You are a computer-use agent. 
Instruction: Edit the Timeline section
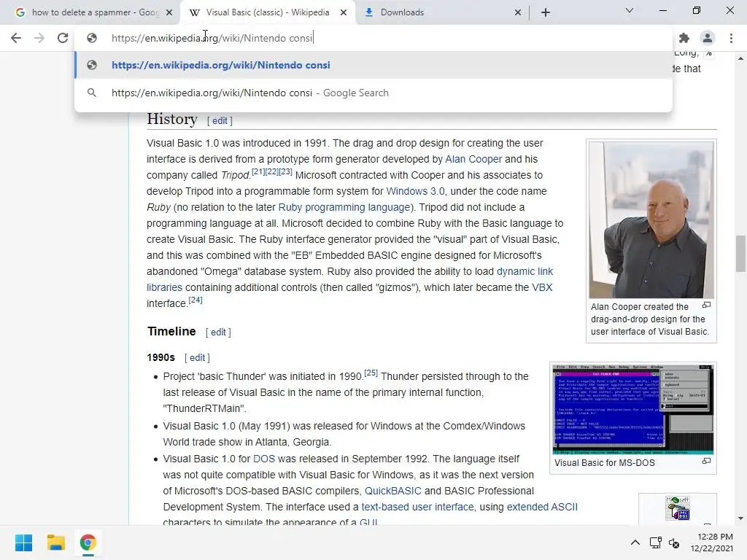pyautogui.click(x=218, y=332)
